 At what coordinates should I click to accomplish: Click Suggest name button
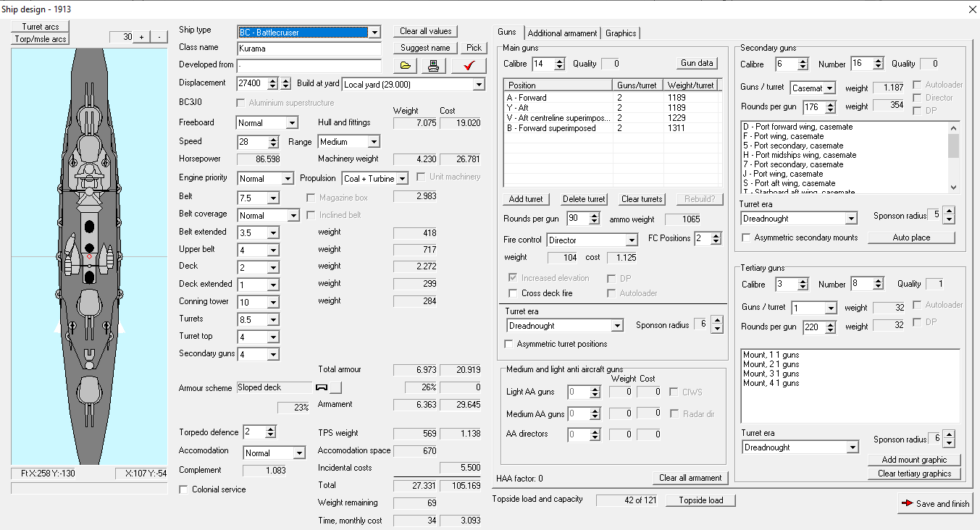coord(426,48)
